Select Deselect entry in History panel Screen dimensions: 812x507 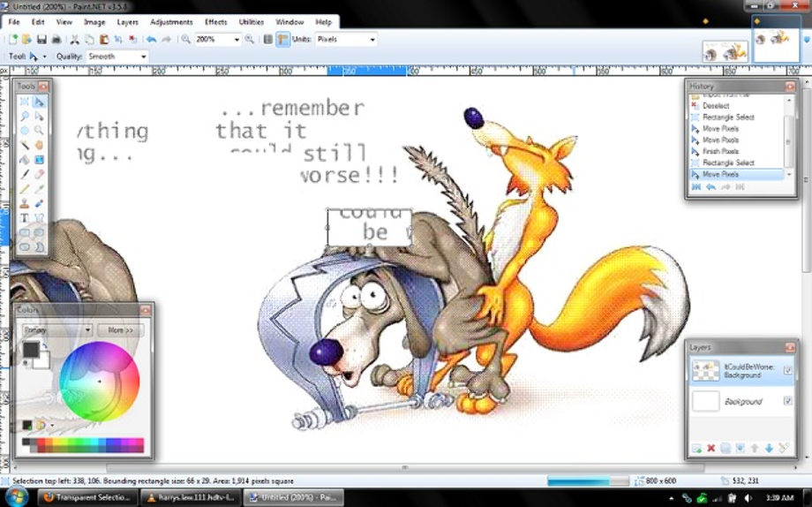(x=716, y=105)
